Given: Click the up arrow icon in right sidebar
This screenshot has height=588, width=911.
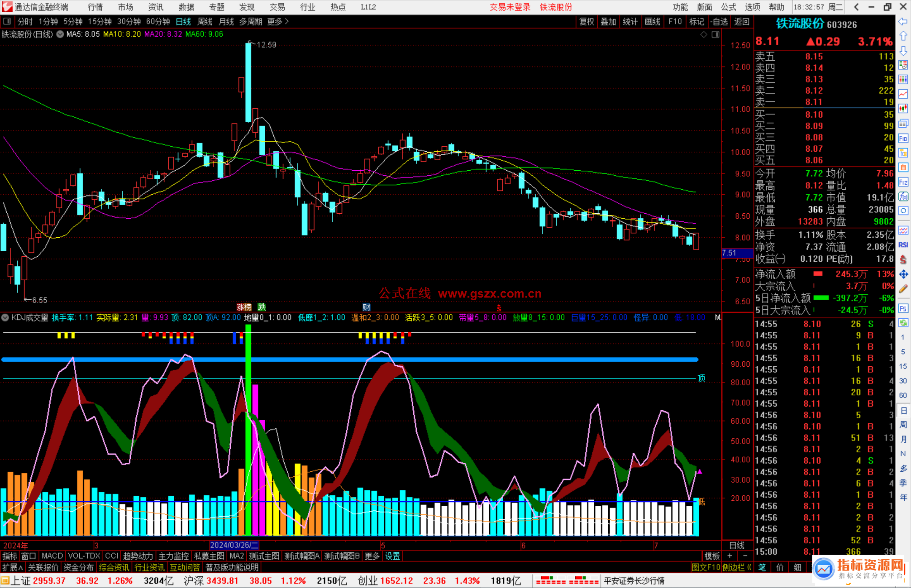Looking at the screenshot, I should (x=903, y=36).
